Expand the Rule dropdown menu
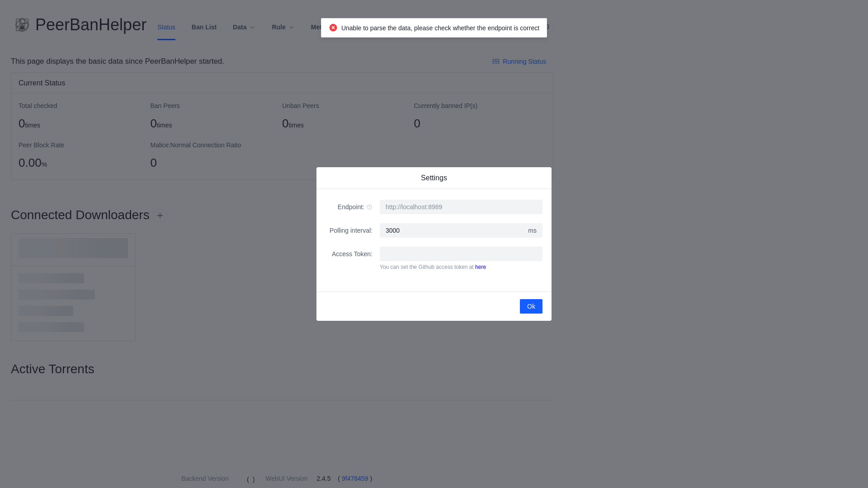 coord(283,27)
